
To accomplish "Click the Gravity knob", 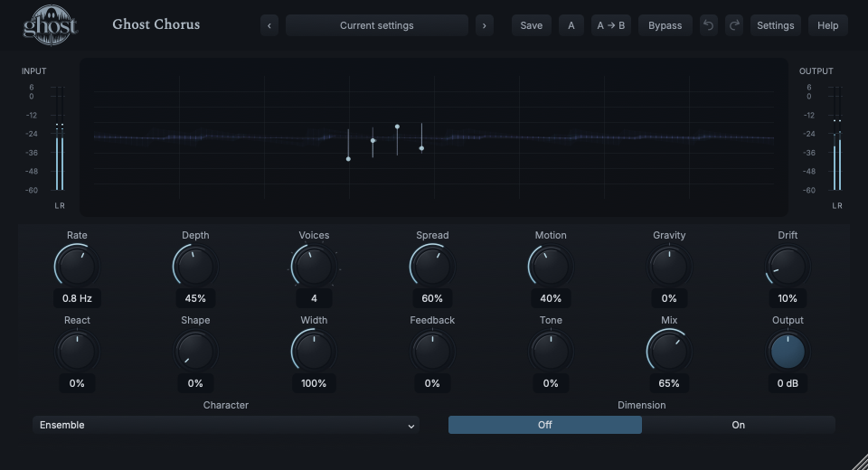I will click(669, 267).
